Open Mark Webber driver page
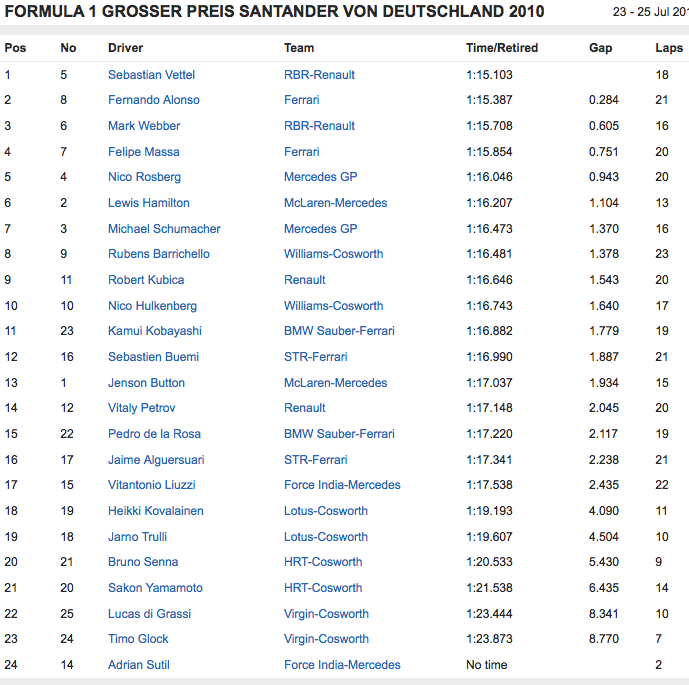 point(144,126)
